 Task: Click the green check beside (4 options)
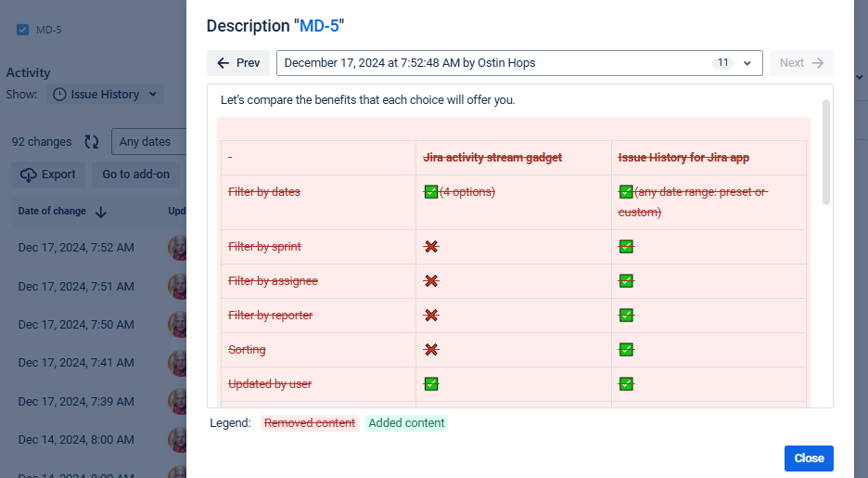(430, 191)
